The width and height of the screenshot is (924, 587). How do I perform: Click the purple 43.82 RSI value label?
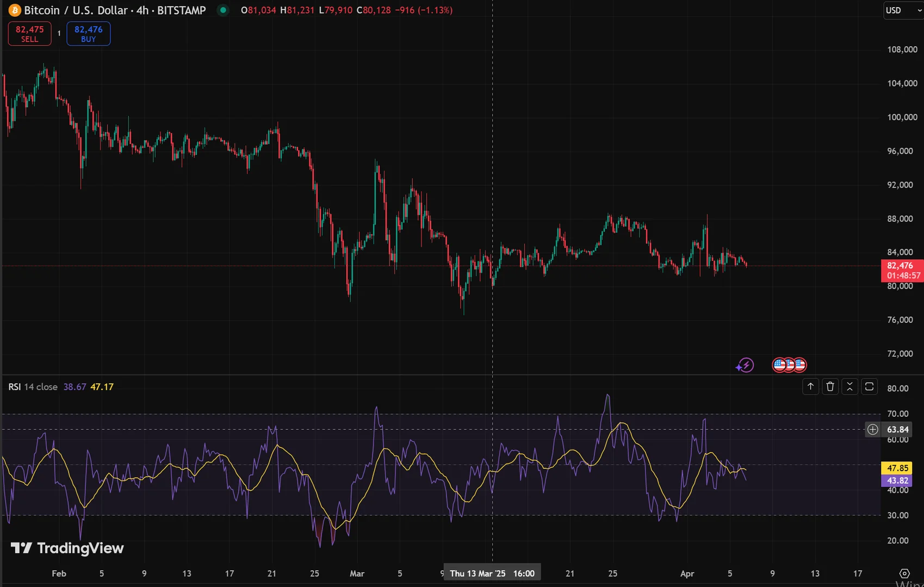[x=897, y=480]
